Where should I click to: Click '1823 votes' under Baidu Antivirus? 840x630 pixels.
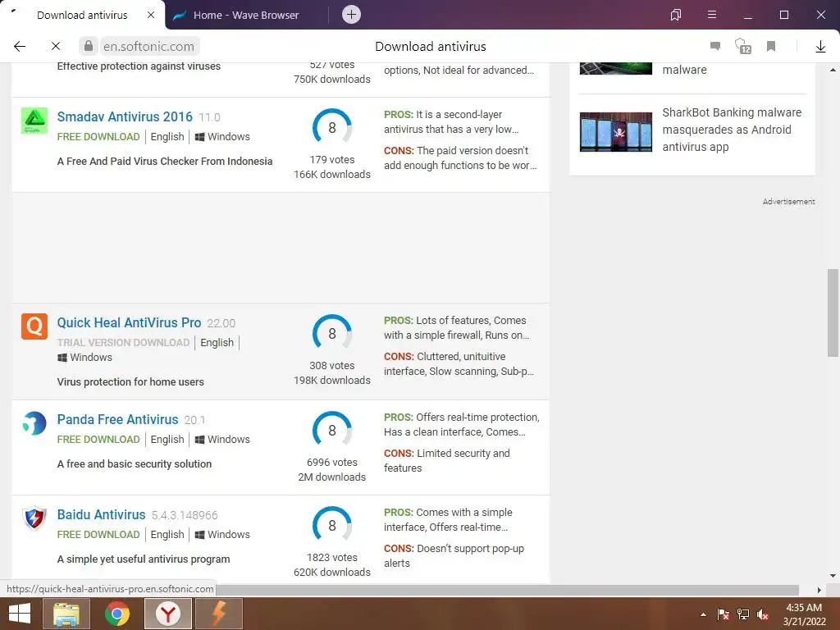[332, 558]
